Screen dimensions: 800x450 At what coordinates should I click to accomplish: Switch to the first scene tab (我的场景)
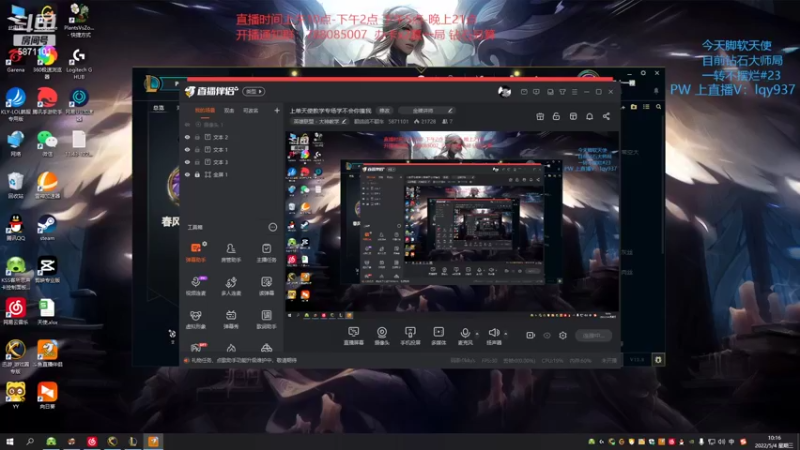pos(205,110)
